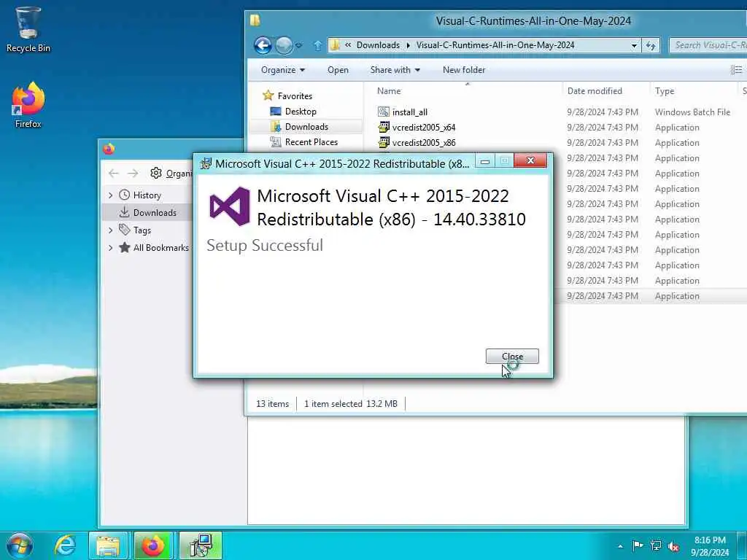Open the Windows Start button
The height and width of the screenshot is (560, 747).
coord(20,545)
